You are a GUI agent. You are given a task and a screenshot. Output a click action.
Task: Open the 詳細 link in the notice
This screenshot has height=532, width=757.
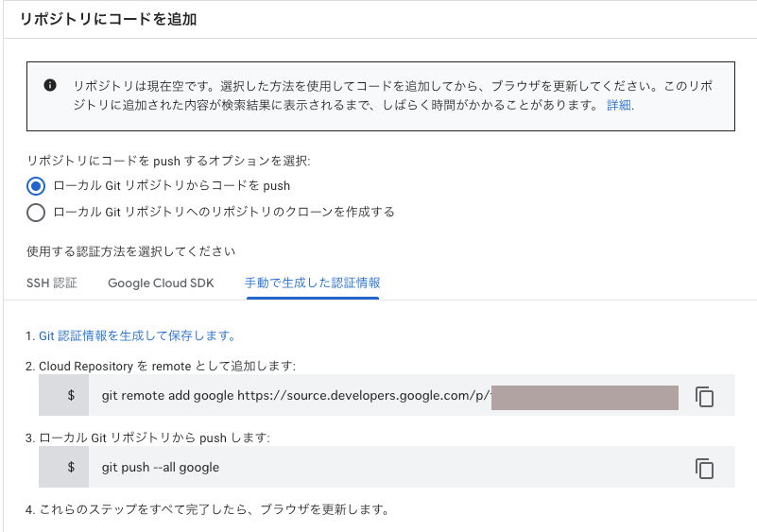[619, 105]
